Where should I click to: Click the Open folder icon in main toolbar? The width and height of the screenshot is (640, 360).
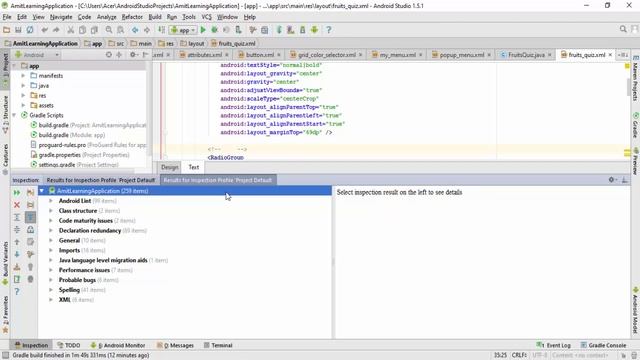tap(7, 30)
